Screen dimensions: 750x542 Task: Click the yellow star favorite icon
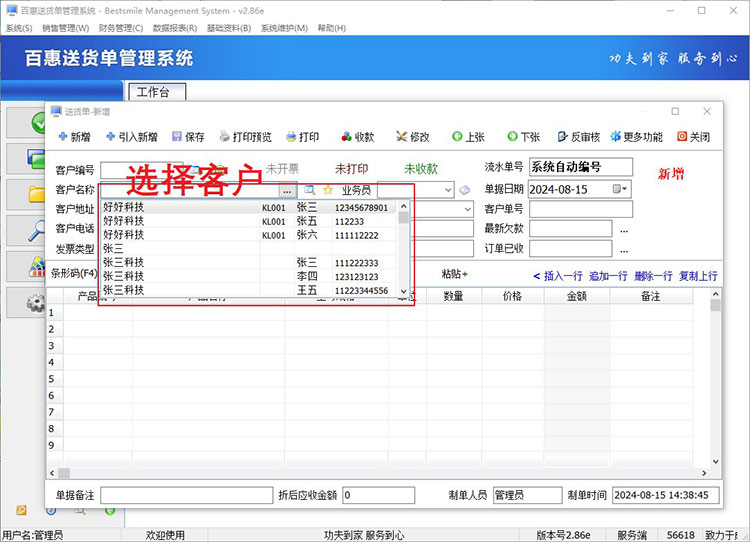click(328, 190)
